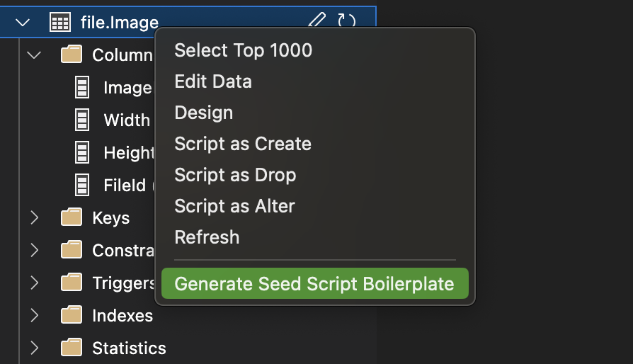Expand the Indexes folder

[34, 315]
